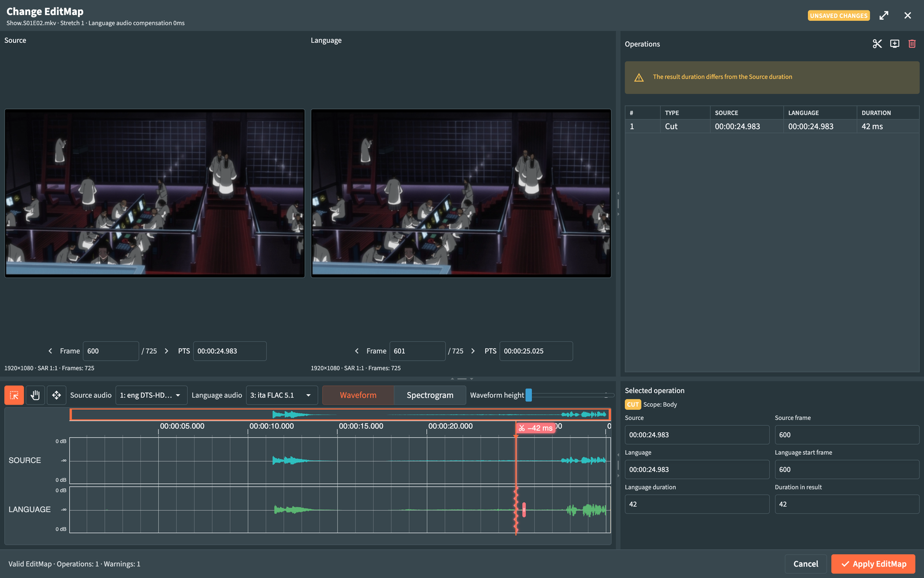The image size is (924, 578).
Task: Go to previous Language frame
Action: [x=357, y=351]
